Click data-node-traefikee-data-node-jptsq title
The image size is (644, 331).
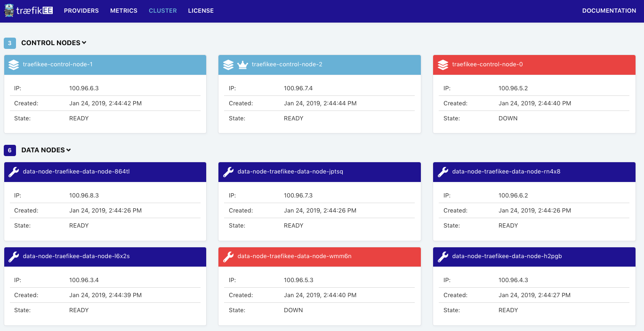coord(290,172)
